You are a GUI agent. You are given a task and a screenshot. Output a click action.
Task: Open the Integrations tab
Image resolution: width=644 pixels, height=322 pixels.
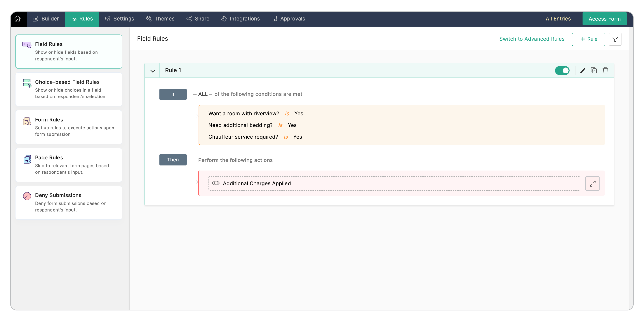[241, 19]
